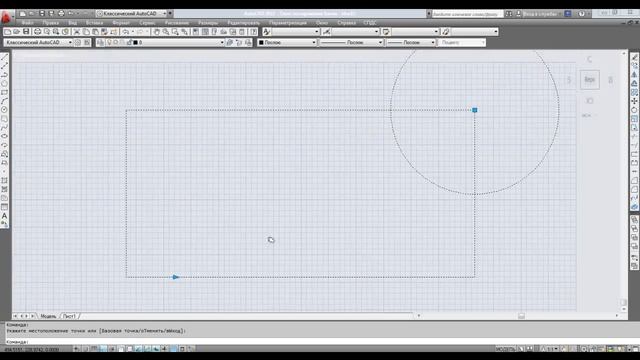The width and height of the screenshot is (640, 360).
Task: Toggle layer 0 on/off light bulb
Action: click(x=109, y=42)
